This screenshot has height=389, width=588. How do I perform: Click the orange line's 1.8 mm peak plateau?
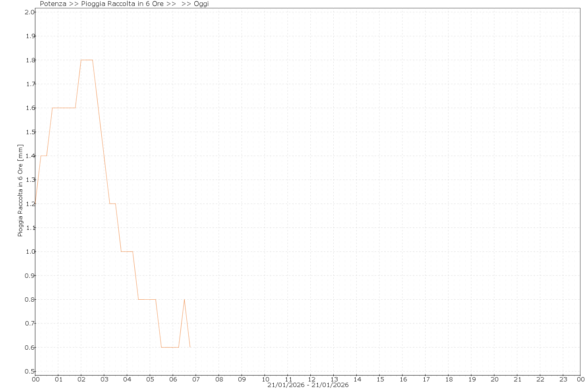tap(87, 60)
